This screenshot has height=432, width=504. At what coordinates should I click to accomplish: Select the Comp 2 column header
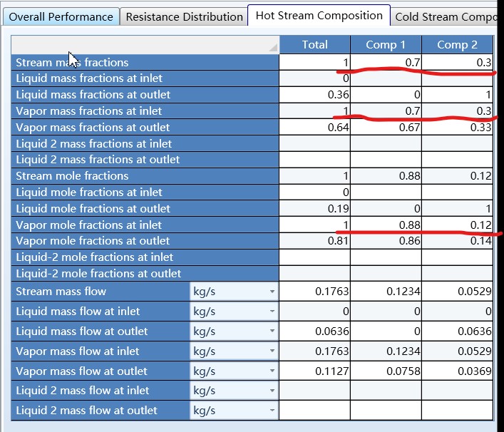click(x=457, y=44)
